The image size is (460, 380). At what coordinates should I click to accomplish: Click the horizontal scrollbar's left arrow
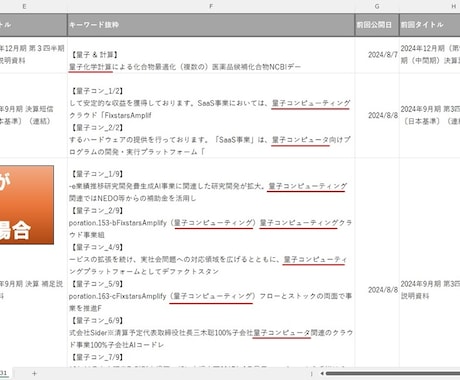pyautogui.click(x=322, y=373)
